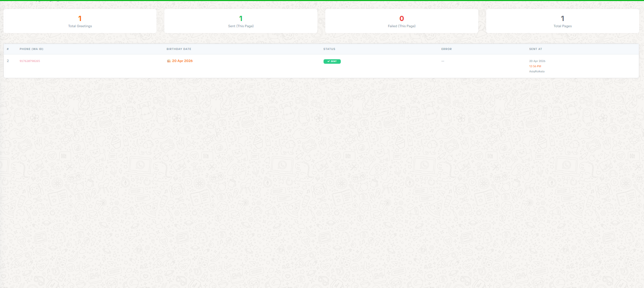Viewport: 644px width, 288px height.
Task: Click the STATUS column header
Action: [x=329, y=49]
